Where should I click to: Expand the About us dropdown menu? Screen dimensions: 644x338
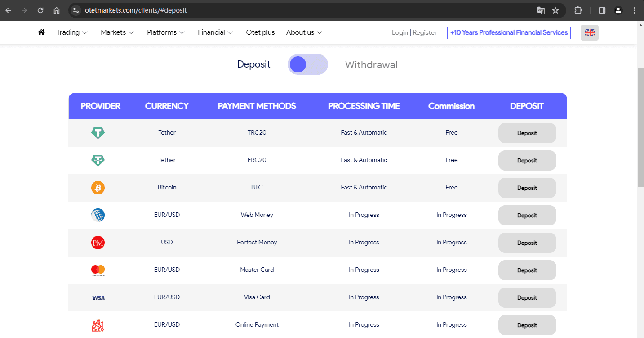[304, 32]
